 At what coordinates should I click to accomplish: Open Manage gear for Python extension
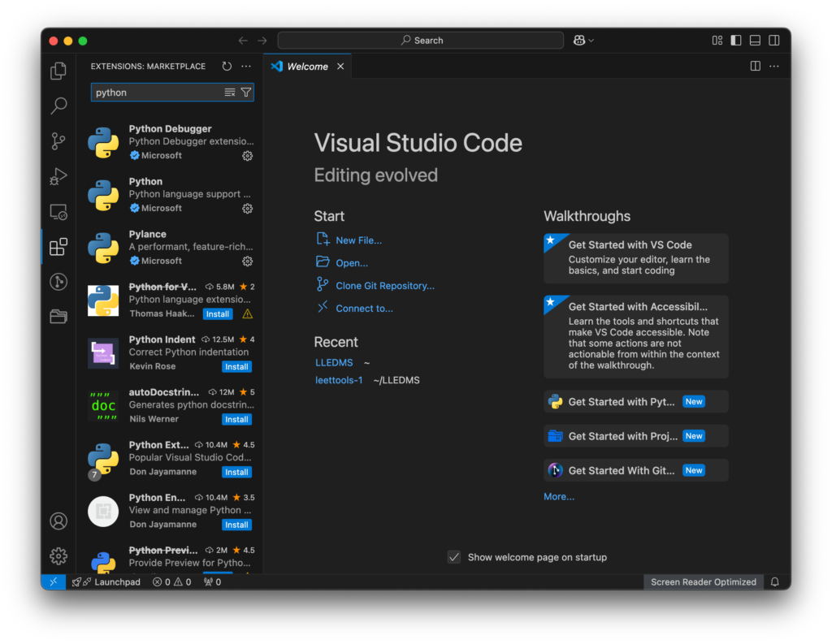pos(247,209)
